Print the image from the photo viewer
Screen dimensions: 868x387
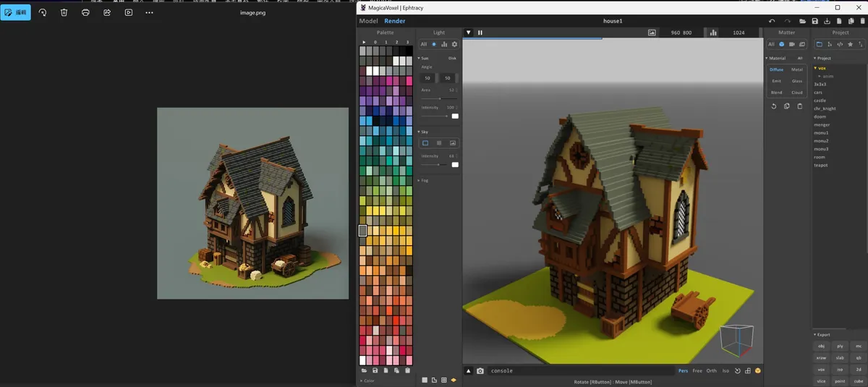85,12
